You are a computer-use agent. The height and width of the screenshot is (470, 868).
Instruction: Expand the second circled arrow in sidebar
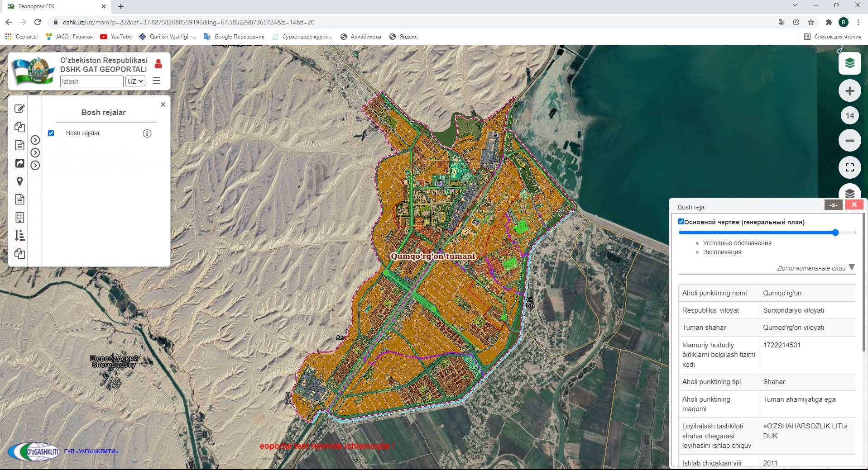point(35,153)
